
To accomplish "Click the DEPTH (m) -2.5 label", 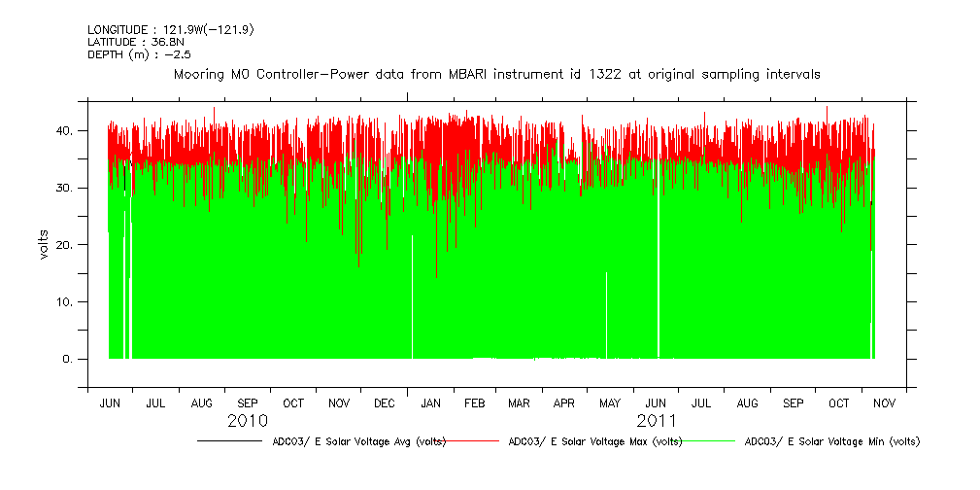I will click(136, 53).
